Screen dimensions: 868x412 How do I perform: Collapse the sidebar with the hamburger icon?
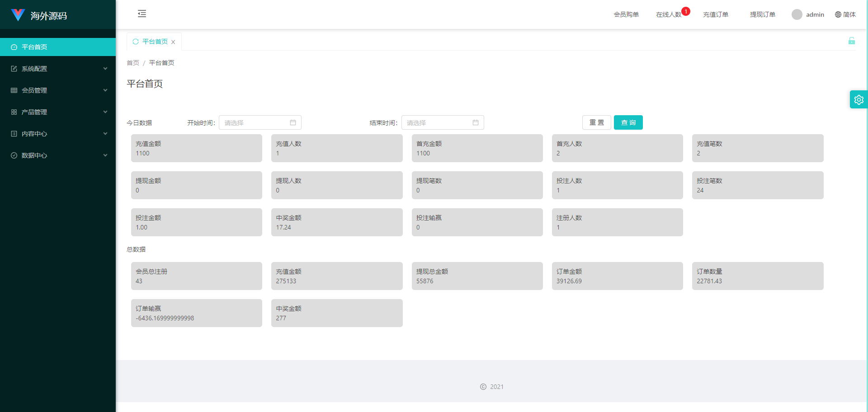tap(142, 14)
